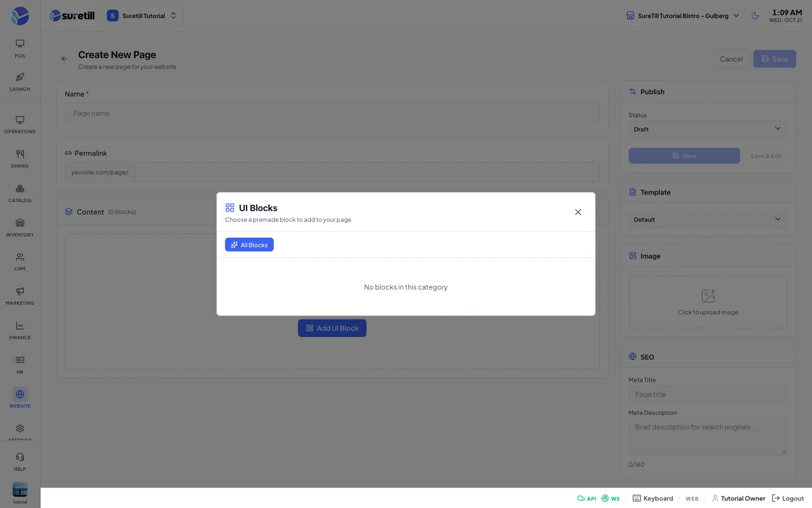Go to Operations in the sidebar
The image size is (812, 508).
pyautogui.click(x=20, y=125)
